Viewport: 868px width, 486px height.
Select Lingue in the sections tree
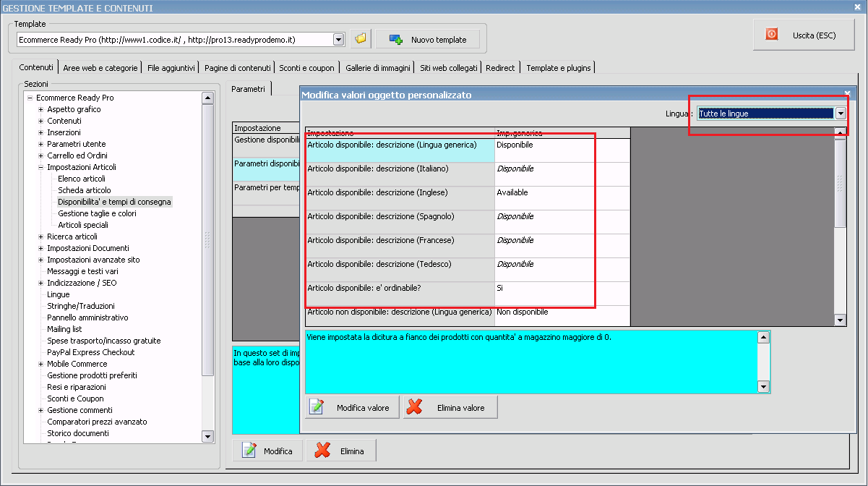point(59,294)
